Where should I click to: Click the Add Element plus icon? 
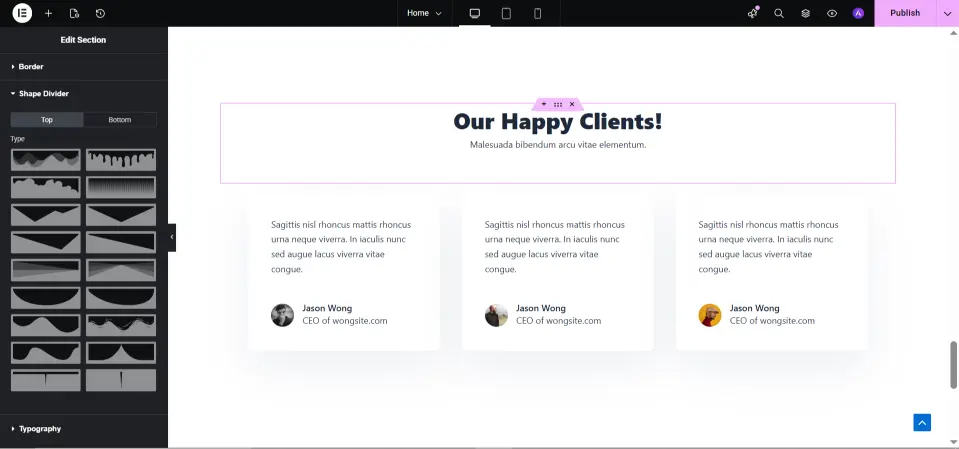[x=48, y=13]
